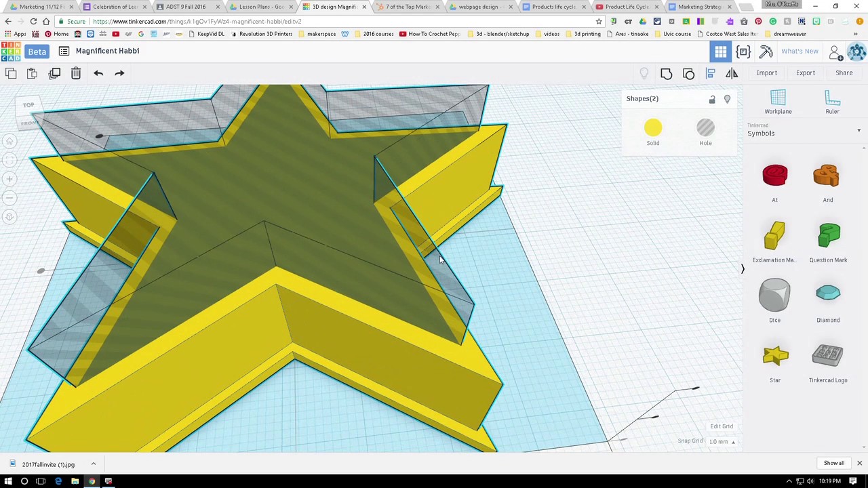This screenshot has width=868, height=488.
Task: Collapse the shapes side panel arrow
Action: click(x=742, y=269)
